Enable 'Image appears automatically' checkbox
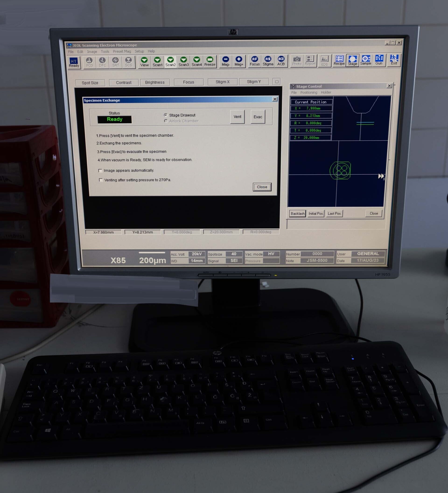The height and width of the screenshot is (493, 448). (x=100, y=170)
